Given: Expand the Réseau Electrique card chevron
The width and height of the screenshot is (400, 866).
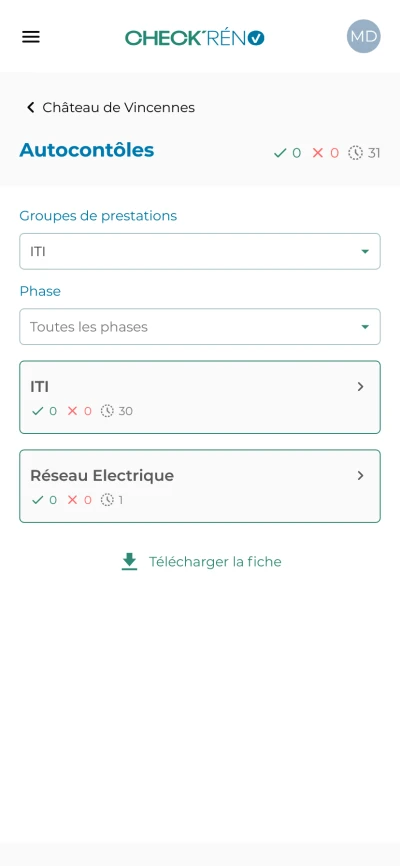Looking at the screenshot, I should 361,476.
